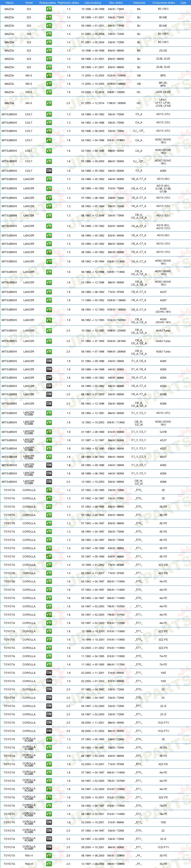
Task: Select the 118kW / 160KM power cell
Action: tap(116, 103)
